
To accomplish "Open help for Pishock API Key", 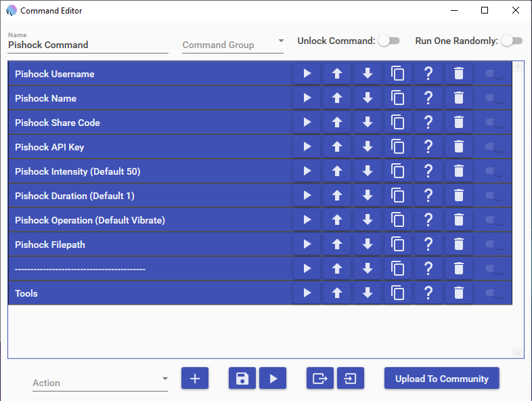I will (x=428, y=147).
